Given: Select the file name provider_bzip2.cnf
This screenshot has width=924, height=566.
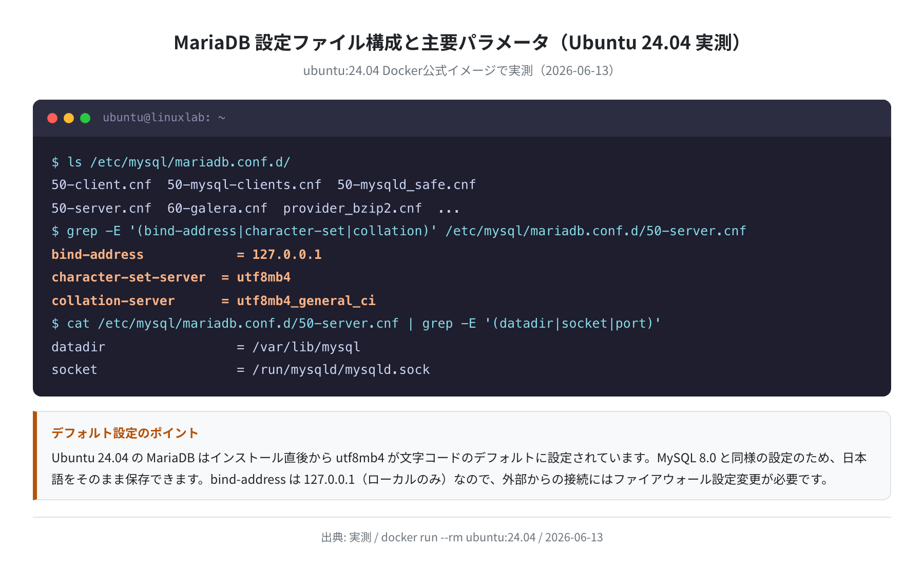Looking at the screenshot, I should (353, 208).
